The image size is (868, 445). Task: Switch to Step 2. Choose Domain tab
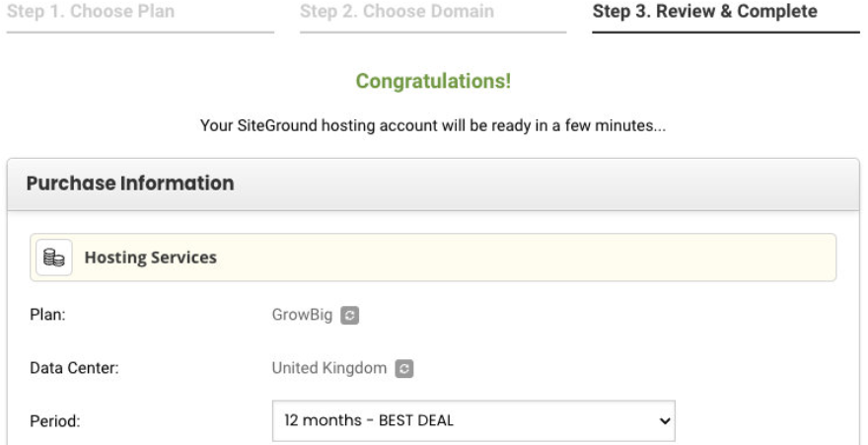397,12
